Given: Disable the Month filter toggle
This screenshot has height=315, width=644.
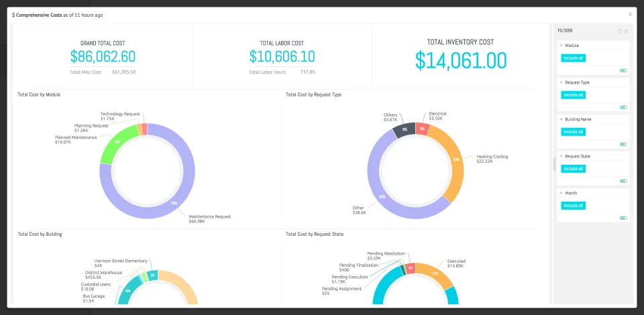Looking at the screenshot, I should (623, 218).
